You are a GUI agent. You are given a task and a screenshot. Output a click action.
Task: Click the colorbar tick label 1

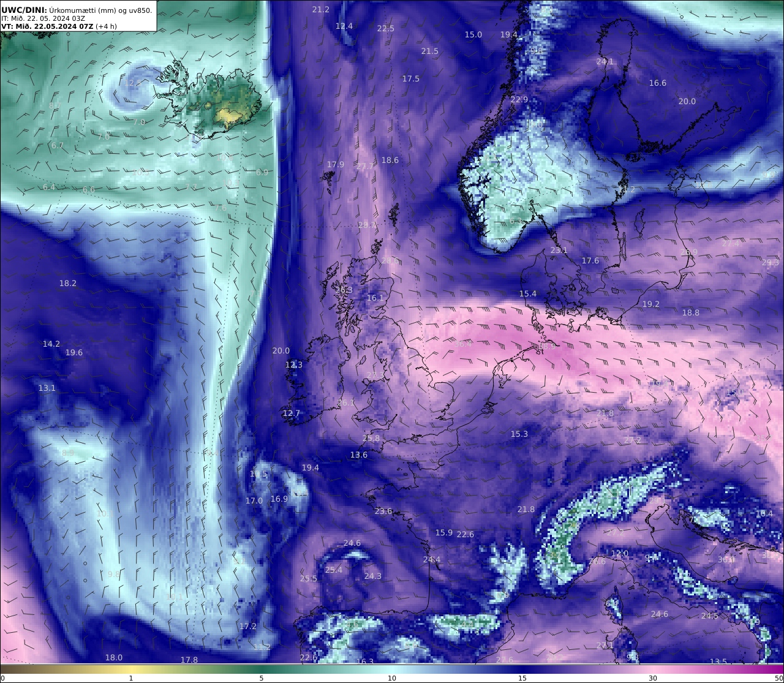click(x=131, y=678)
